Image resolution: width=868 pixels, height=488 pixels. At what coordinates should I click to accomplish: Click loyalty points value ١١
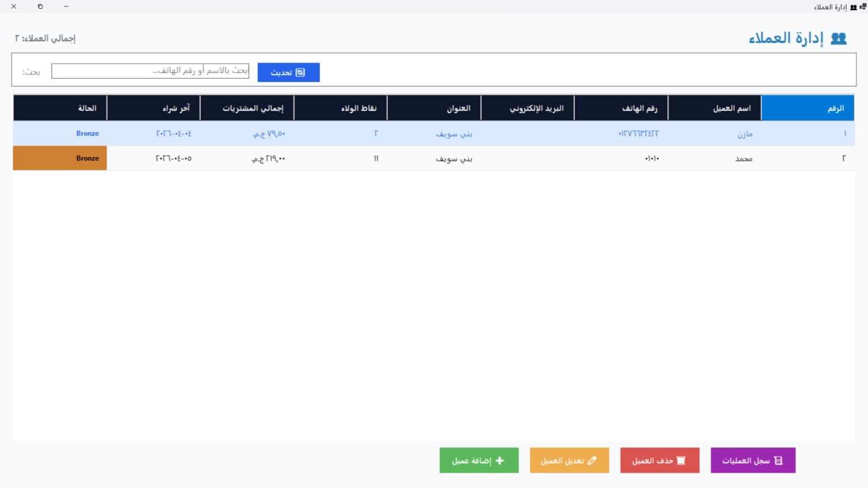(376, 159)
